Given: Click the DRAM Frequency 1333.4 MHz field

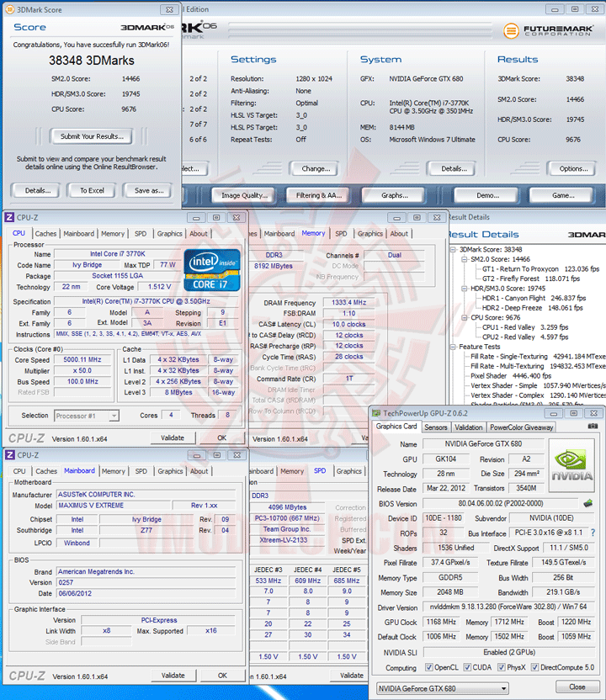Looking at the screenshot, I should [348, 303].
